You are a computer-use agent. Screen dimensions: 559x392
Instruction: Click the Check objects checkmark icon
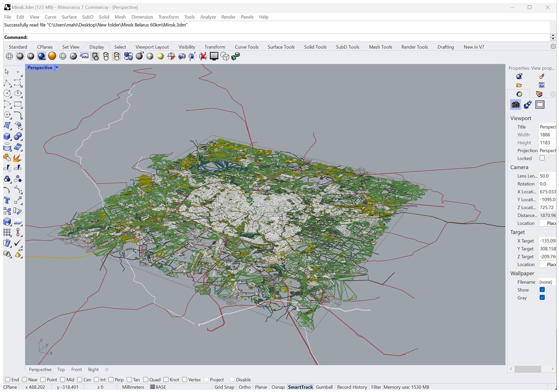pos(18,243)
